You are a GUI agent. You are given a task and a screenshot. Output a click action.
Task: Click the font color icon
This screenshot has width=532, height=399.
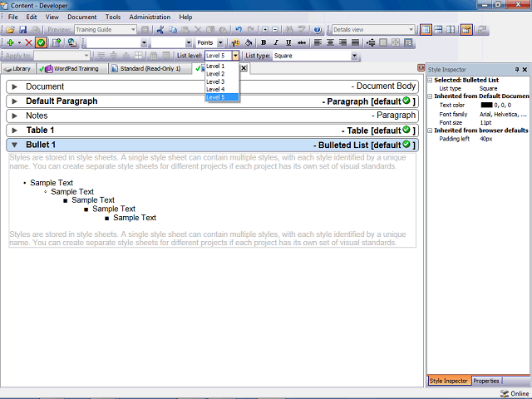pyautogui.click(x=235, y=42)
